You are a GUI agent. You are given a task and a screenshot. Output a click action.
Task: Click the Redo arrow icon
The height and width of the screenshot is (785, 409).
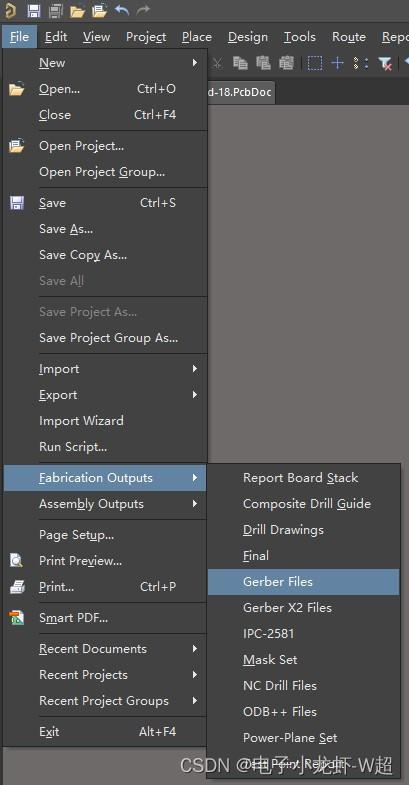click(x=143, y=10)
